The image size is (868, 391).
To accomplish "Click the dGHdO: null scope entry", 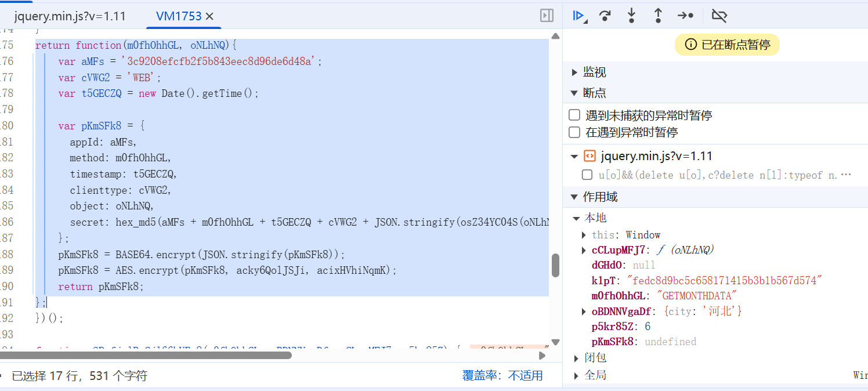I will [x=623, y=265].
